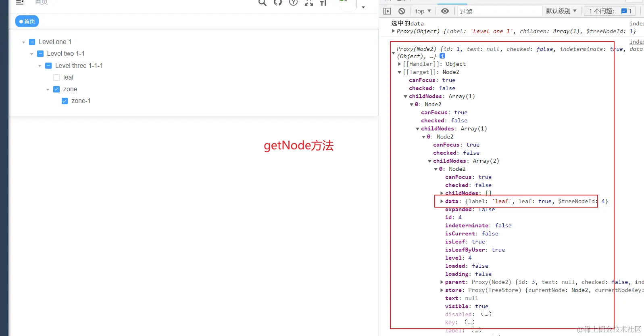
Task: Collapse the Proxy(Node2) console entry
Action: click(x=393, y=53)
